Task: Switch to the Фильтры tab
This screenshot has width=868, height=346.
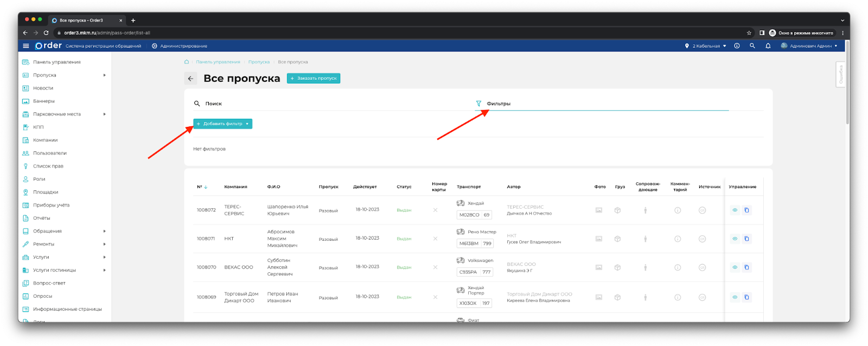Action: pyautogui.click(x=498, y=104)
